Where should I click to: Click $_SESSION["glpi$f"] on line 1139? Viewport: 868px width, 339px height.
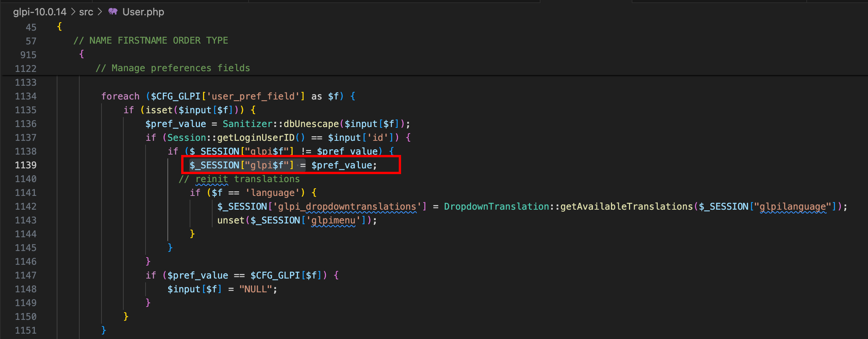tap(242, 165)
